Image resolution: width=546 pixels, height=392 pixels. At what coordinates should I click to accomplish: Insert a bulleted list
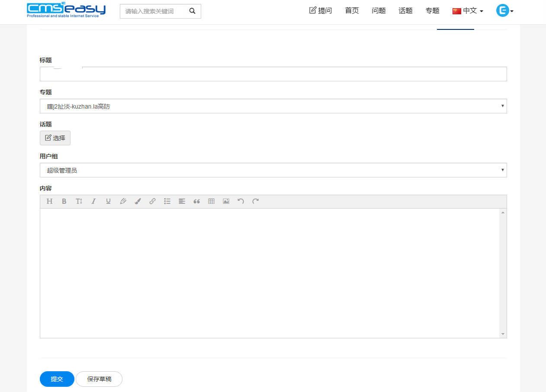[x=167, y=201]
